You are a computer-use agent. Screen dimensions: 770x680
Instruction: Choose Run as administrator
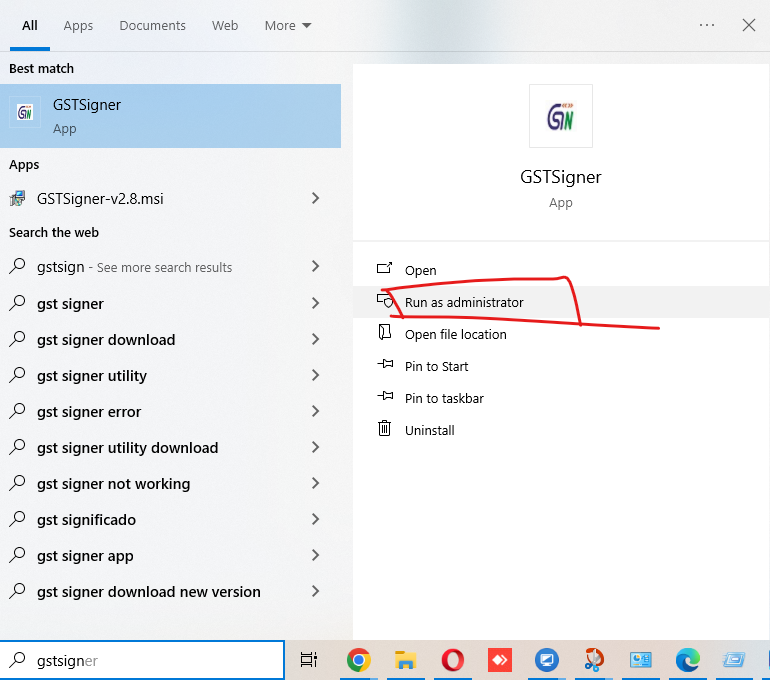coord(561,302)
